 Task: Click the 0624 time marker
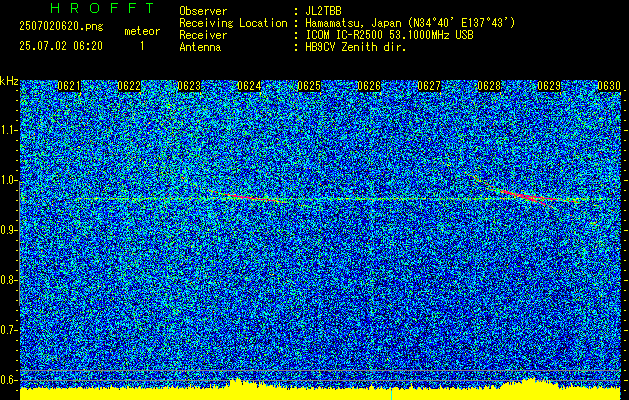[249, 86]
